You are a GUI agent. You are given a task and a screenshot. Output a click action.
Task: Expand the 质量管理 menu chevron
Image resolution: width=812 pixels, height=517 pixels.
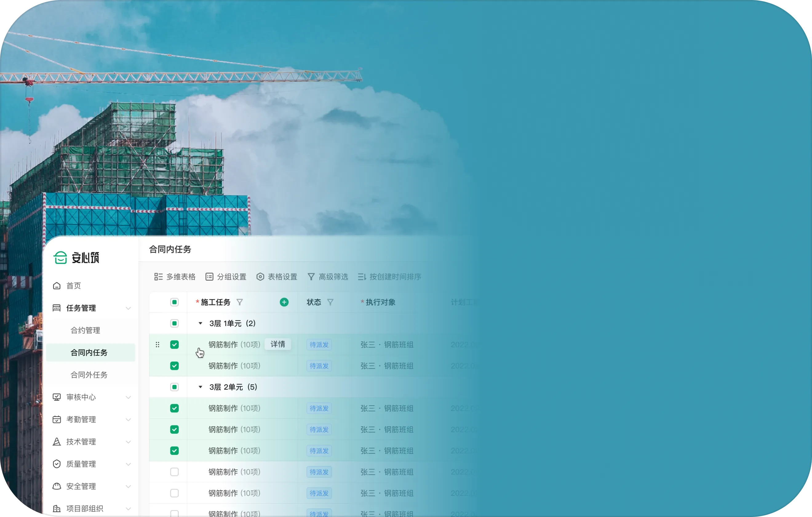point(128,464)
